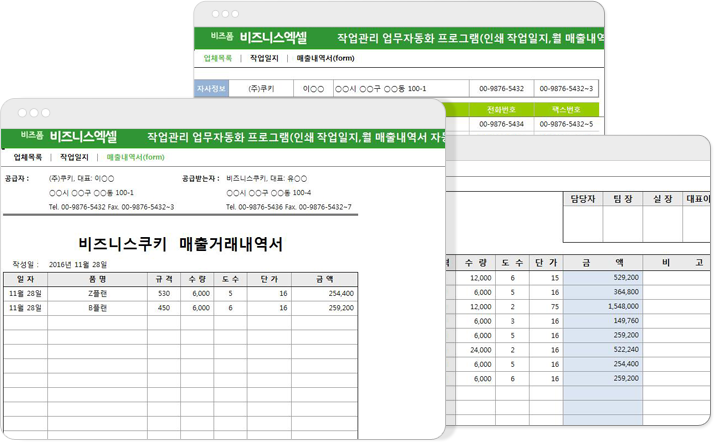Select the B플랜 product cell
Image resolution: width=714 pixels, height=442 pixels.
pyautogui.click(x=97, y=308)
